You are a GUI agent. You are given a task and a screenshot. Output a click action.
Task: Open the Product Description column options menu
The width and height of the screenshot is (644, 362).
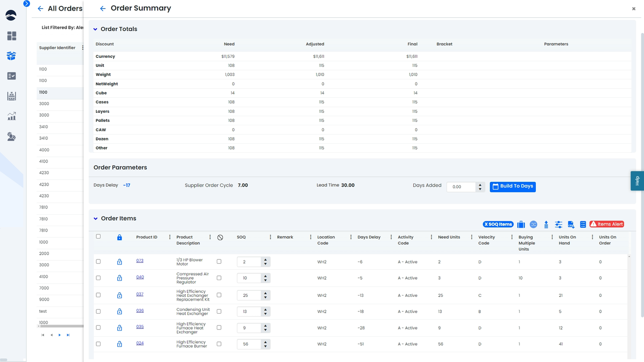click(210, 237)
